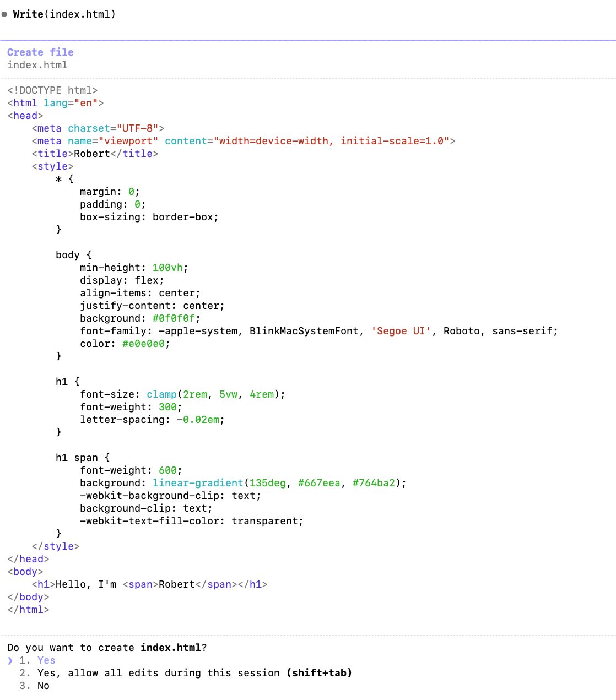
Task: Click the linear-gradient function name
Action: [x=198, y=483]
